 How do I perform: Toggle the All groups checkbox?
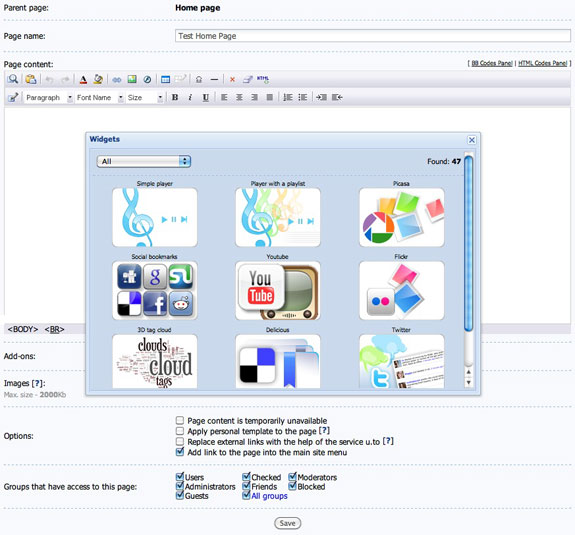[246, 495]
